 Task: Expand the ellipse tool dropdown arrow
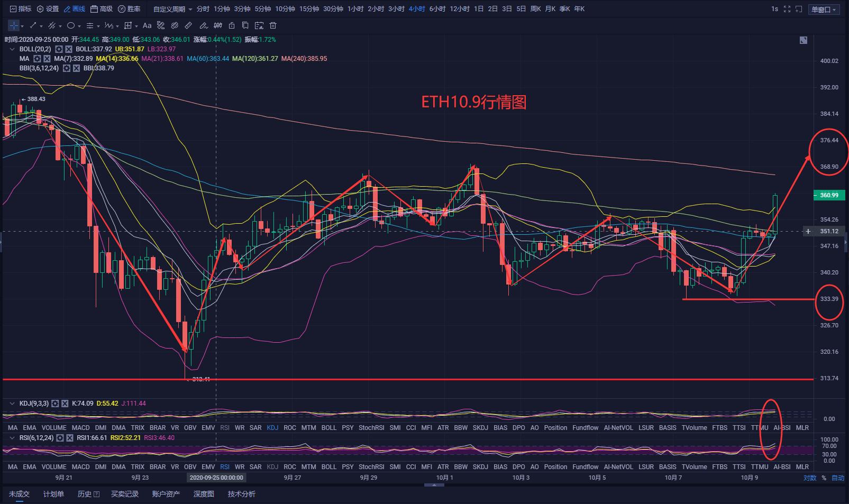[x=79, y=26]
